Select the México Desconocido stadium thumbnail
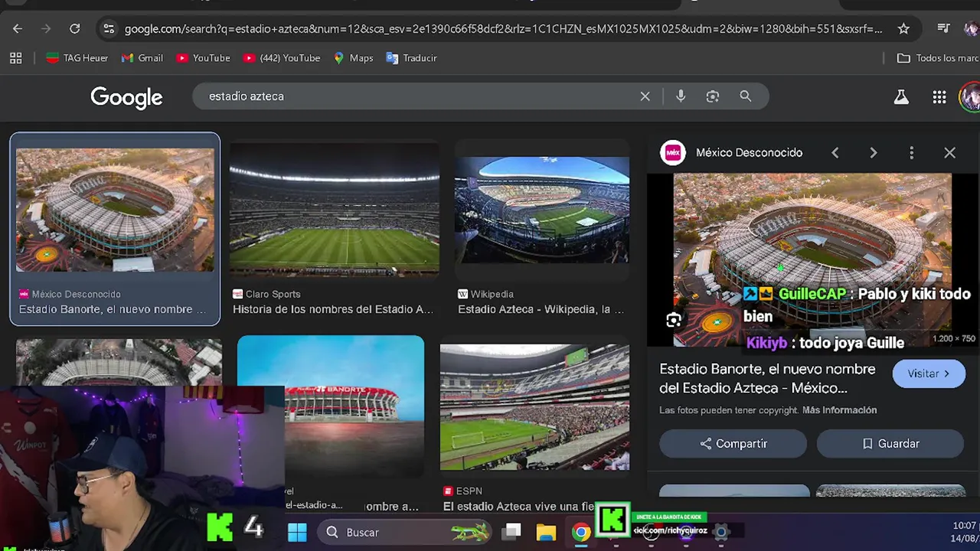This screenshot has width=980, height=551. click(115, 210)
